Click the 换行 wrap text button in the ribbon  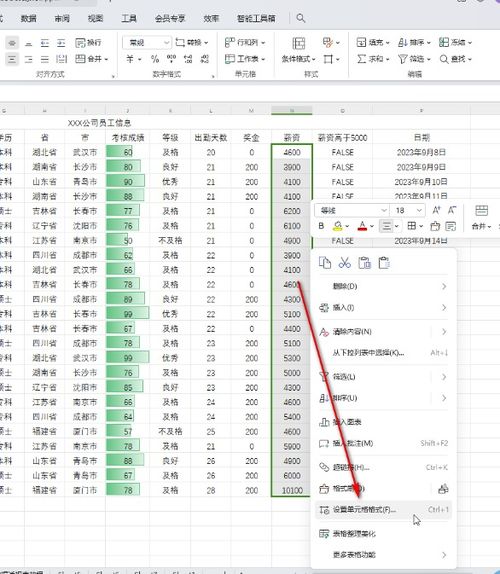[88, 43]
